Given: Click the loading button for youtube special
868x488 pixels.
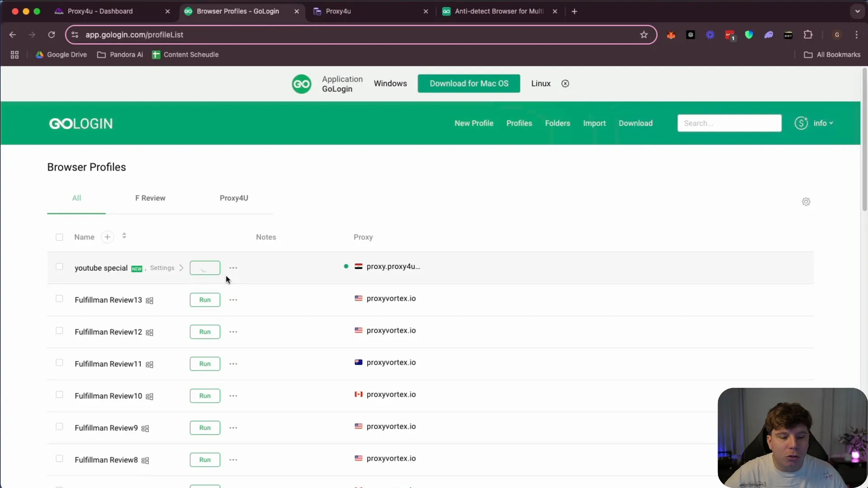Looking at the screenshot, I should coord(205,268).
